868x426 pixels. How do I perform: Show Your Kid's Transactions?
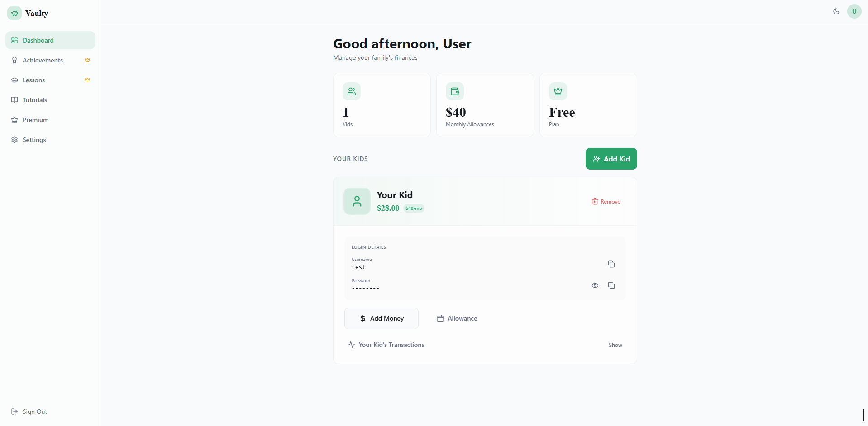[x=615, y=345]
